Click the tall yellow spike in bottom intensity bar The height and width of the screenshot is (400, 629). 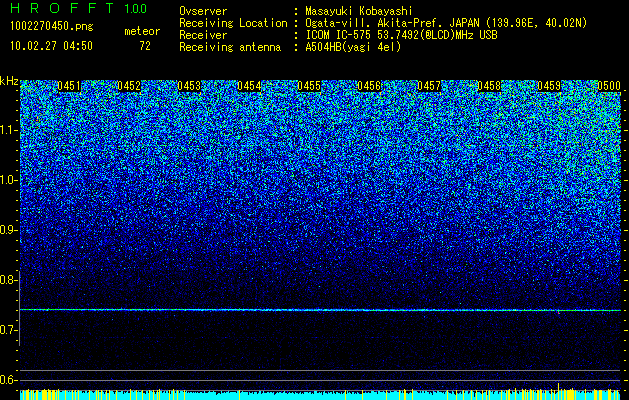[x=558, y=391]
